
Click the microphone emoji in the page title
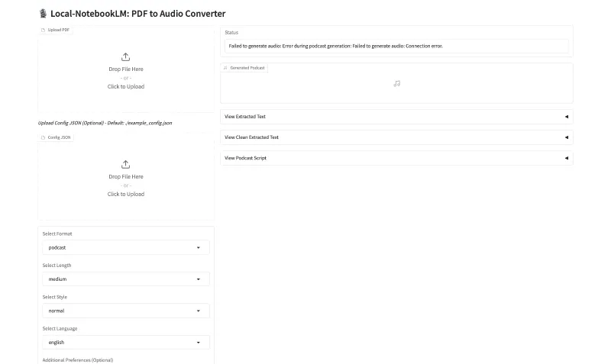coord(42,14)
